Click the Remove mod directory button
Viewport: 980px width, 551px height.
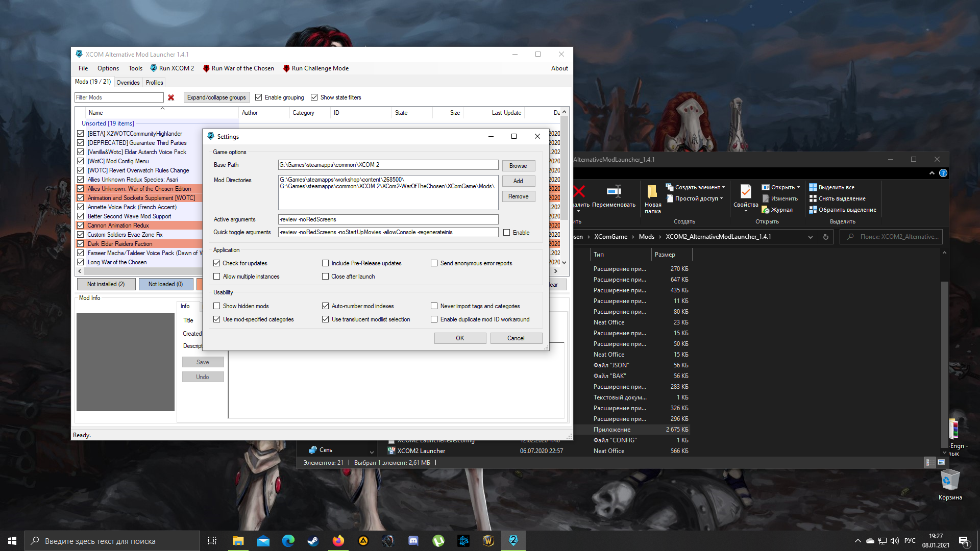click(x=518, y=196)
